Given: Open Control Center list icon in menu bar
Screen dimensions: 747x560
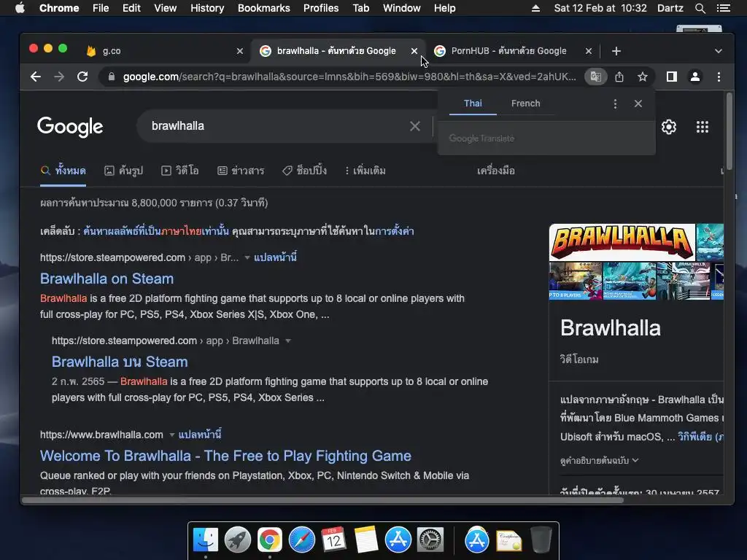Looking at the screenshot, I should tap(723, 8).
